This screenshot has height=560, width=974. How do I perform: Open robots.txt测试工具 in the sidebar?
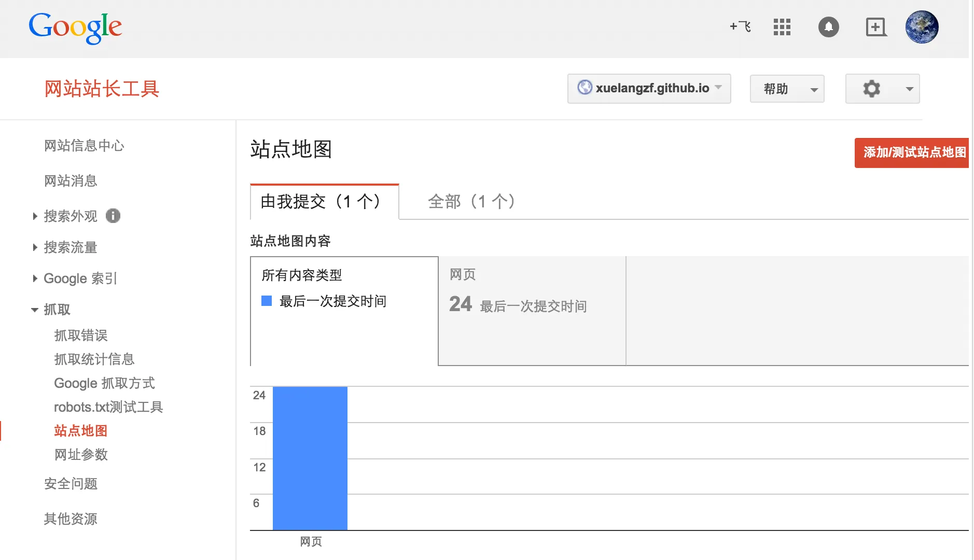pyautogui.click(x=108, y=407)
